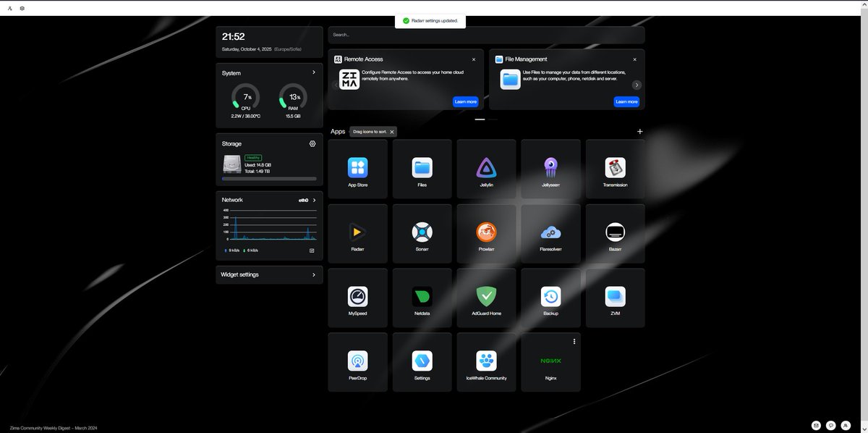Click the Zima Community Weekly Digest link
This screenshot has width=868, height=433.
(54, 429)
